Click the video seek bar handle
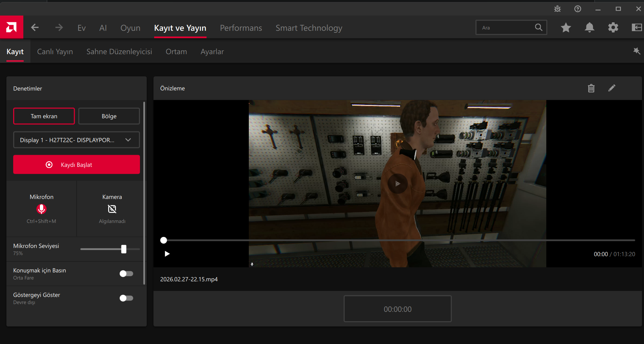644x344 pixels. click(x=164, y=240)
